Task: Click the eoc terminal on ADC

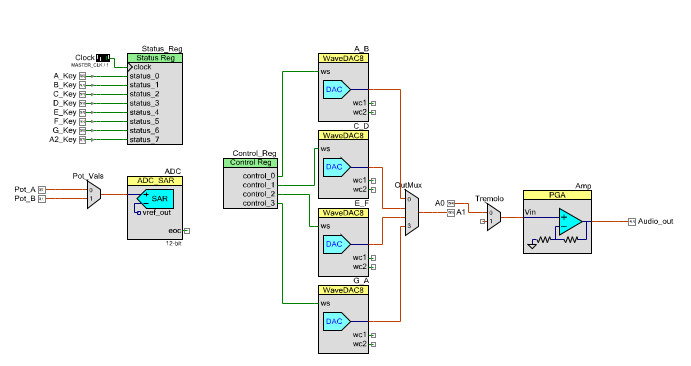Action: 187,231
